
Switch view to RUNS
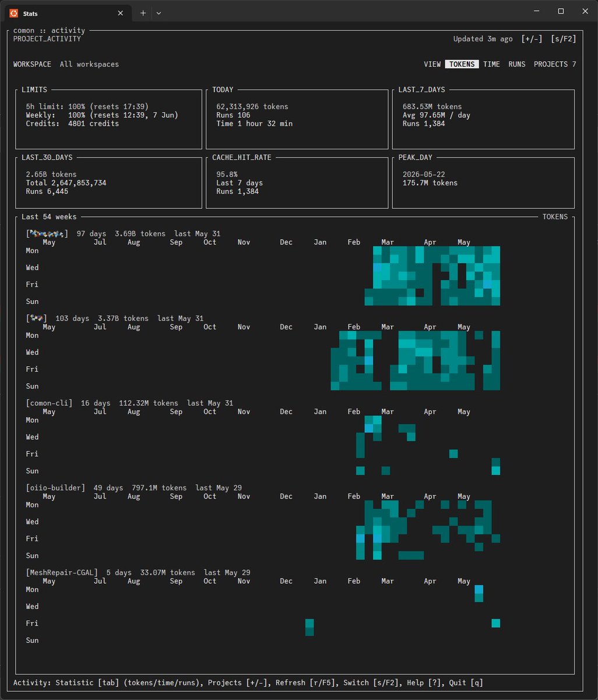517,64
